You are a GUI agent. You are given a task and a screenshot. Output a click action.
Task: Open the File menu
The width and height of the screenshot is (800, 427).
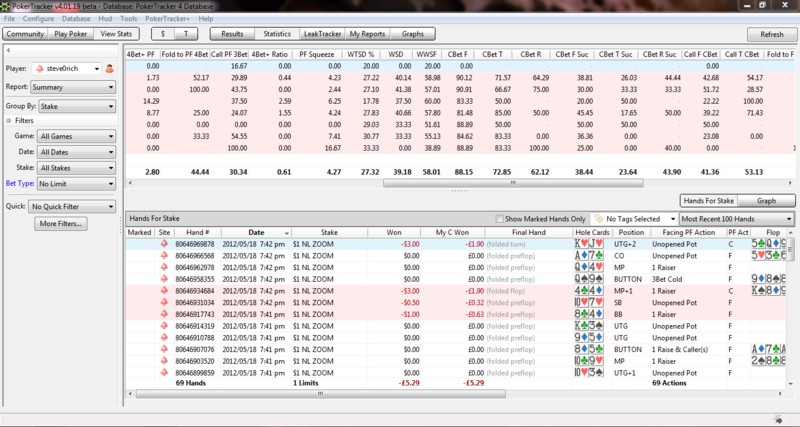[x=9, y=18]
